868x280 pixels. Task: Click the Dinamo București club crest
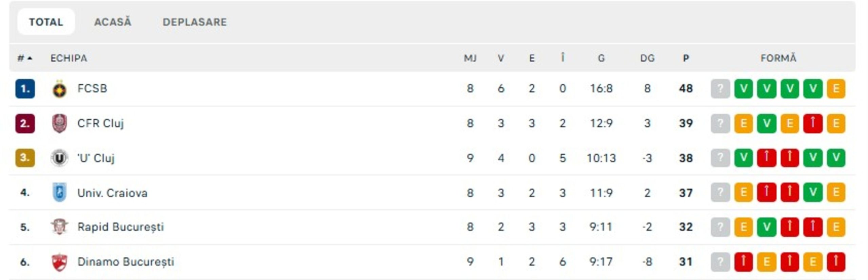point(59,262)
